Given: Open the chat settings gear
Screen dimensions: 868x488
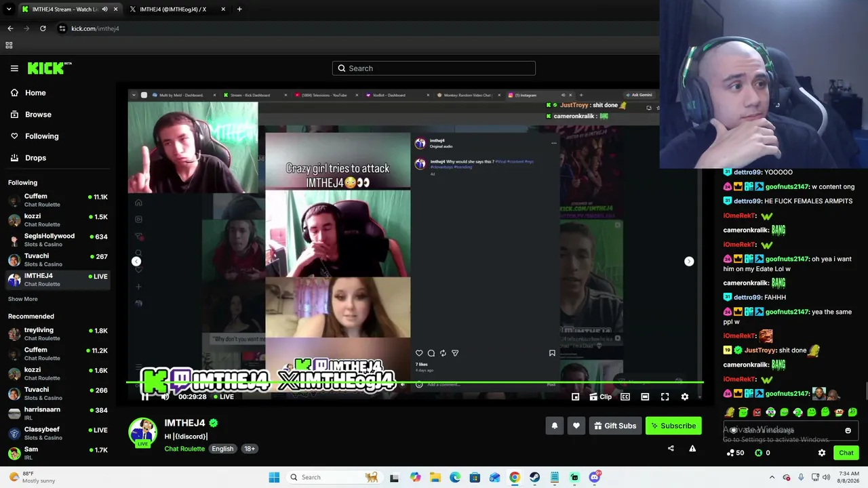Looking at the screenshot, I should coord(822,453).
